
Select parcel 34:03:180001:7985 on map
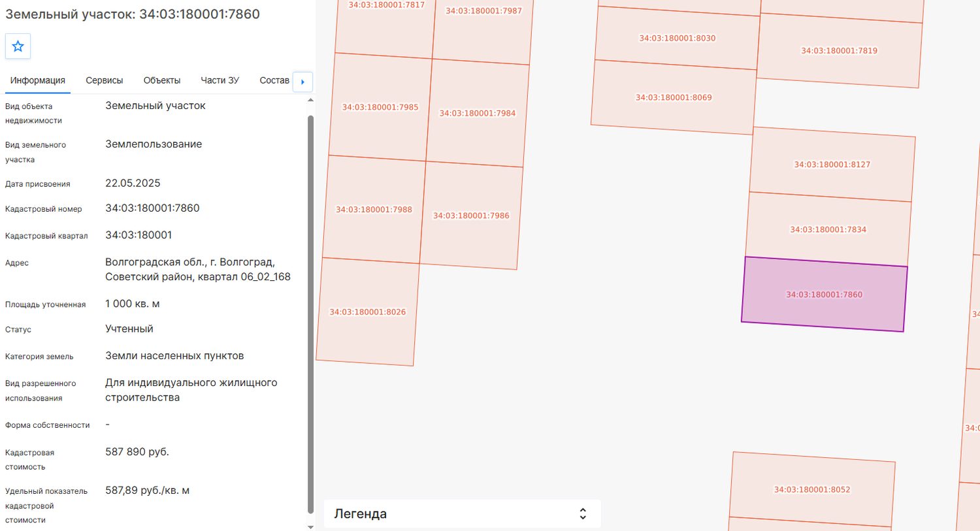(x=380, y=107)
